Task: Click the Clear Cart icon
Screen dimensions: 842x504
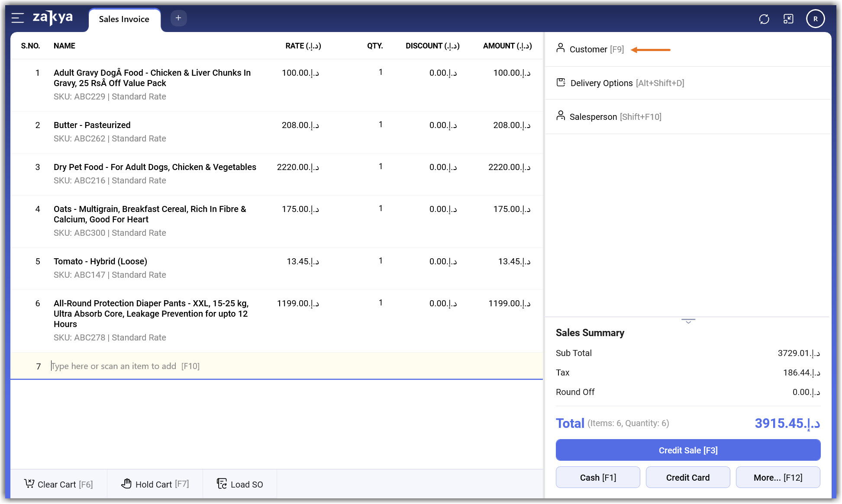Action: pos(29,484)
